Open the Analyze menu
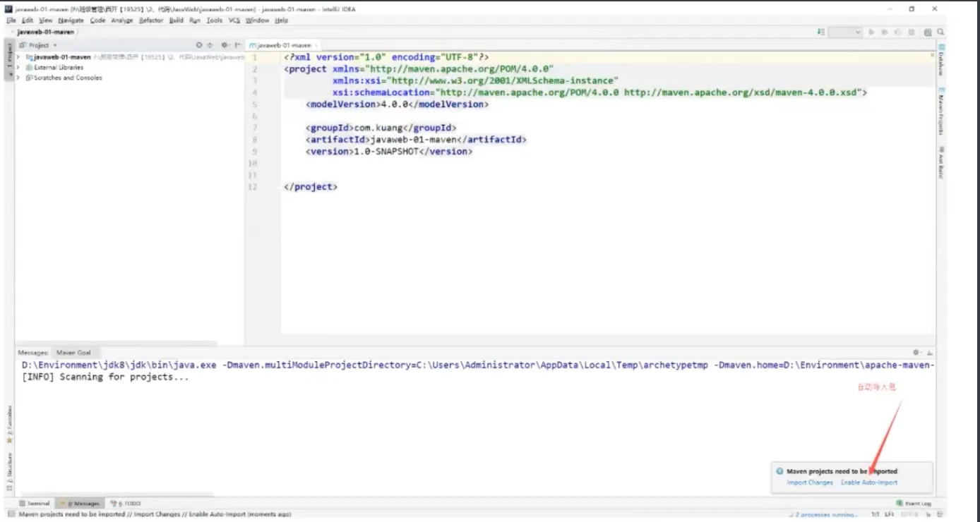Image resolution: width=980 pixels, height=522 pixels. [x=121, y=20]
